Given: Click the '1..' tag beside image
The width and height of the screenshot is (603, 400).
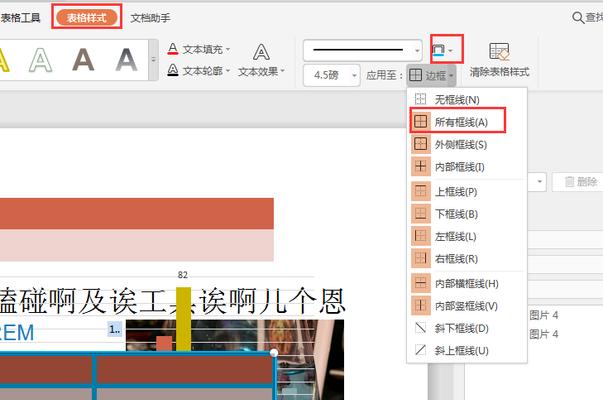Looking at the screenshot, I should pos(115,329).
